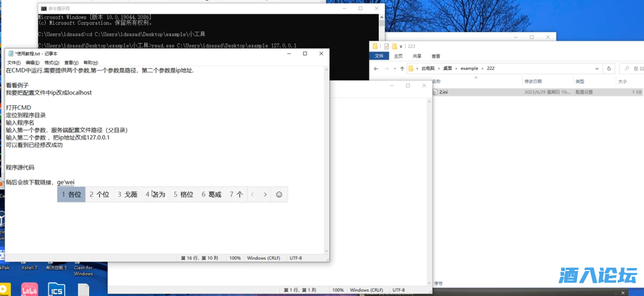Click the emoji button in IME candidate bar

coord(279,194)
